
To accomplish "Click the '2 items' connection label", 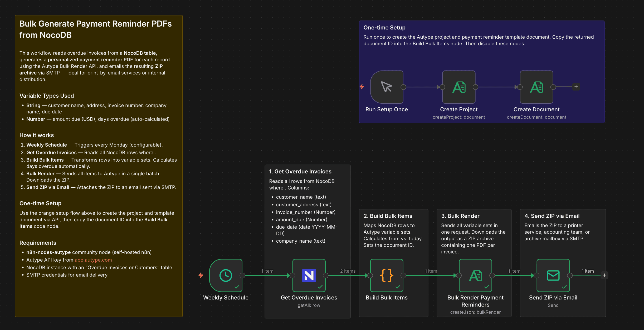I will click(348, 271).
